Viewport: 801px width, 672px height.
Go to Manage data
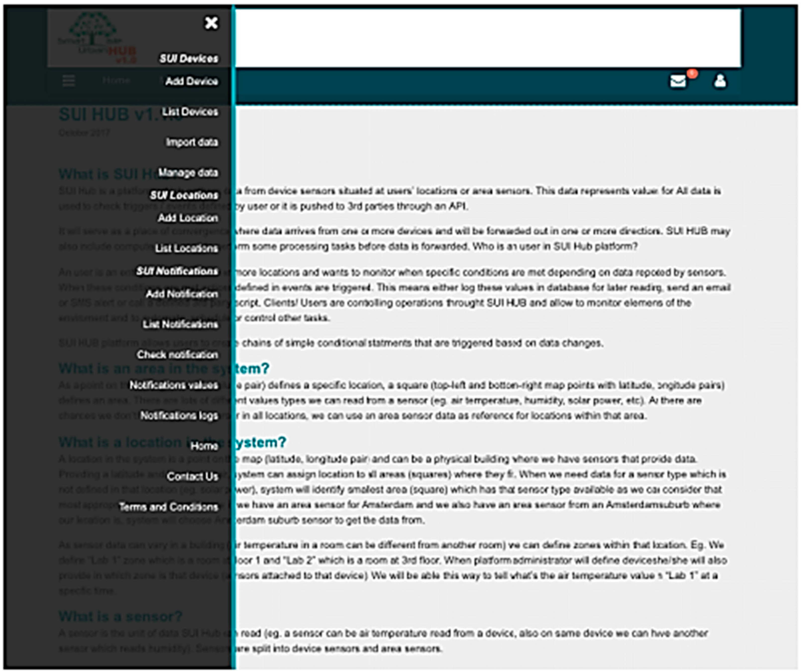[188, 172]
